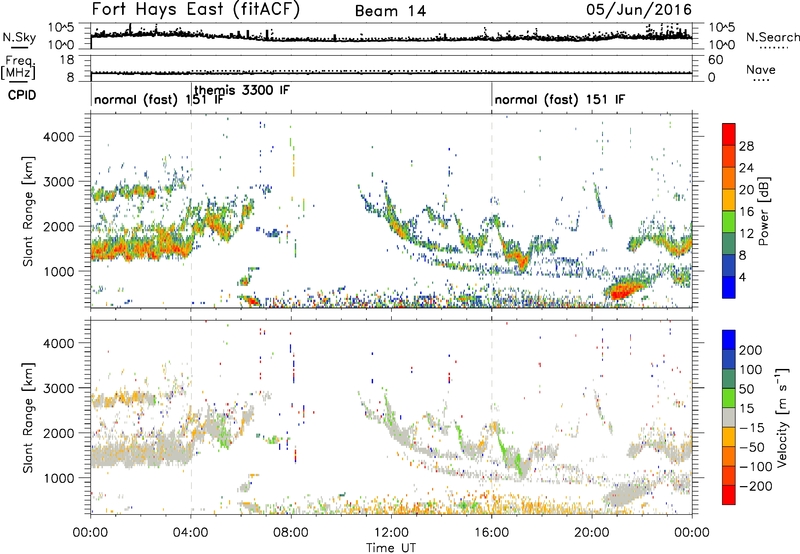Screen dimensions: 800x554
Task: Click the date '05/Jun/2016'
Action: [x=639, y=10]
